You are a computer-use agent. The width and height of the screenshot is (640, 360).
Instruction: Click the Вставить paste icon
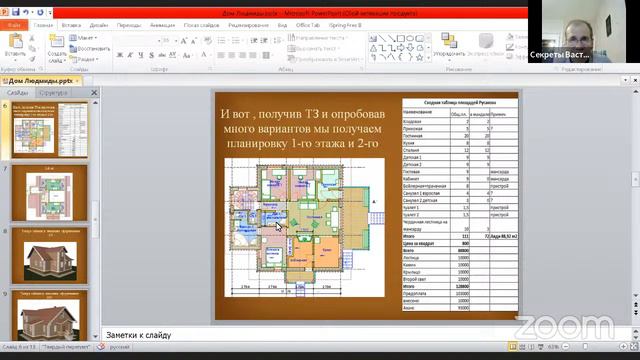coord(15,41)
